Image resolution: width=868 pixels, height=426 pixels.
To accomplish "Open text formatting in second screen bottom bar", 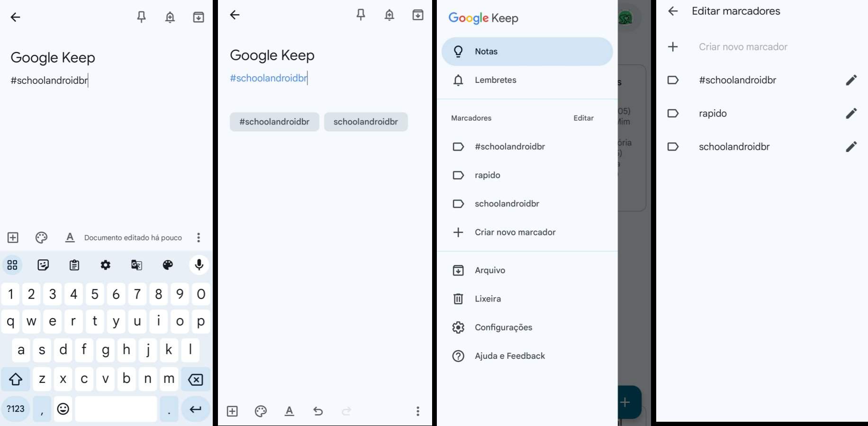I will (289, 411).
